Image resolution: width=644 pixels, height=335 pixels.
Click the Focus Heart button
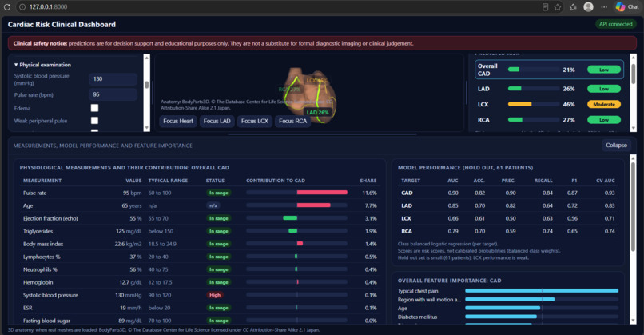(x=178, y=121)
